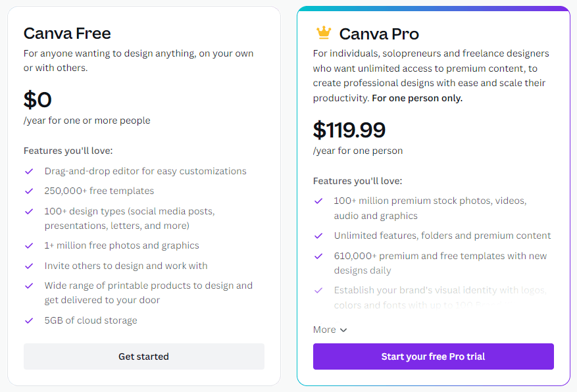This screenshot has width=577, height=392.
Task: Click checkmark next to Drag-and-drop editor feature
Action: tap(29, 171)
